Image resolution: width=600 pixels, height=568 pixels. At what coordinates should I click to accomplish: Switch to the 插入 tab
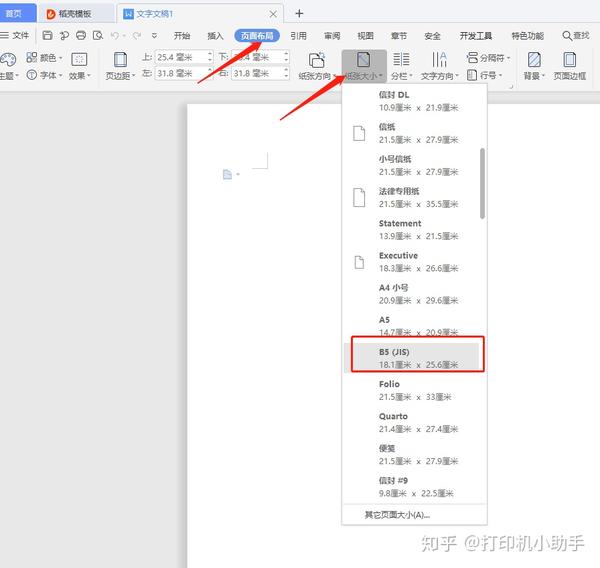point(215,36)
